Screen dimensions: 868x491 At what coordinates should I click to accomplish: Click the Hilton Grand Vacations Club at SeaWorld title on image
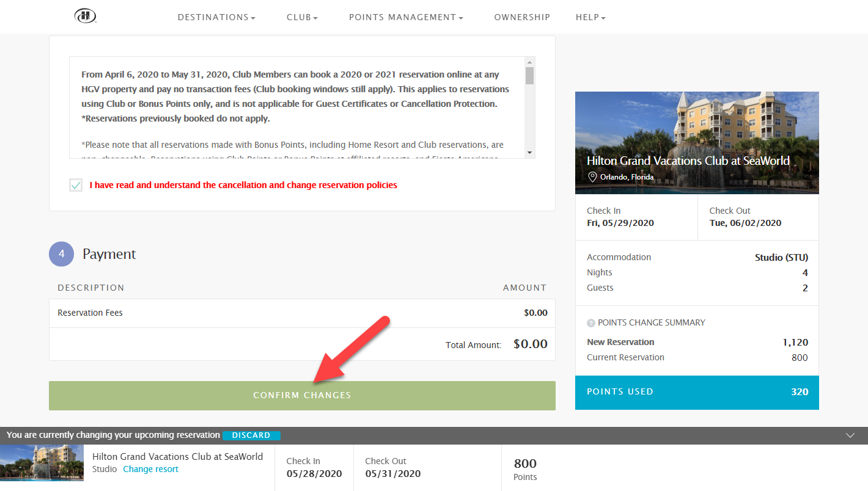click(x=688, y=161)
